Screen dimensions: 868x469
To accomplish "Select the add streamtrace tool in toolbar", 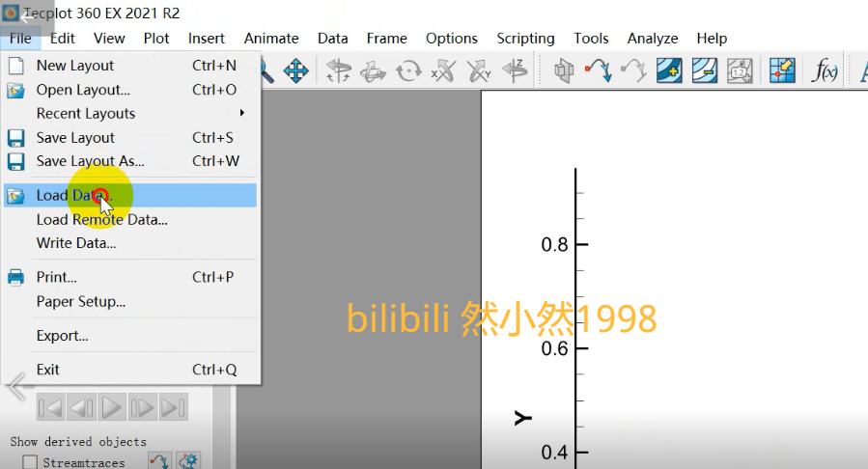I will click(x=599, y=71).
